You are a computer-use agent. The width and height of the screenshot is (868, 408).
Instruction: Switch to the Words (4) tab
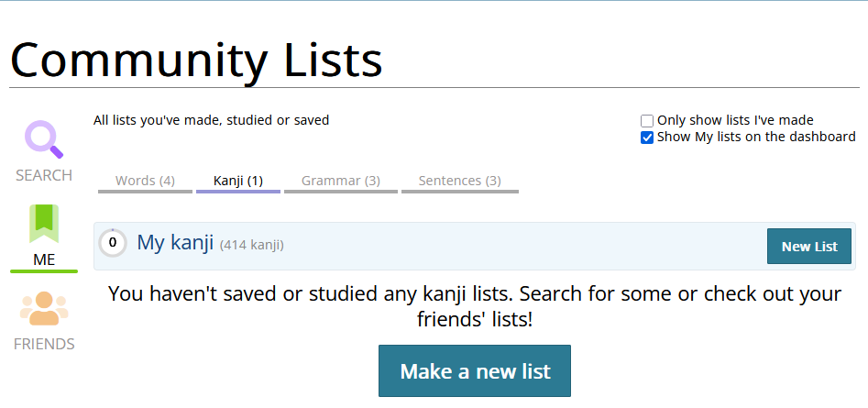pos(145,181)
